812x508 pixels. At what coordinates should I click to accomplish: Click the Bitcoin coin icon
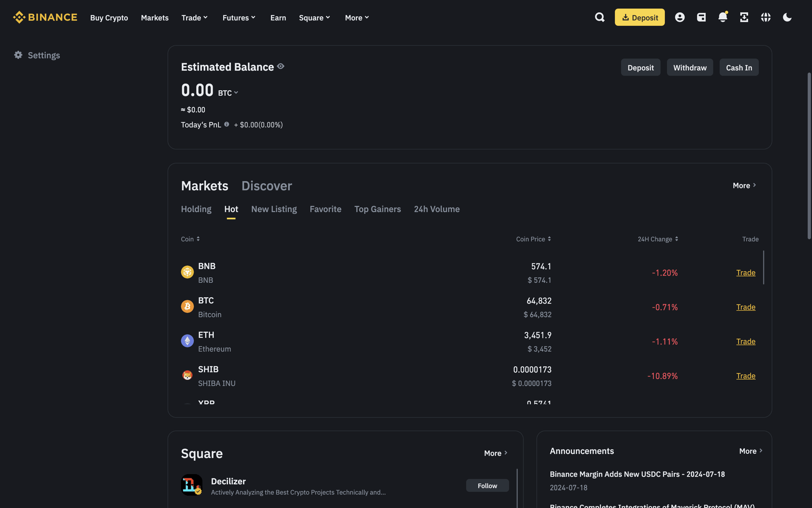pyautogui.click(x=187, y=306)
